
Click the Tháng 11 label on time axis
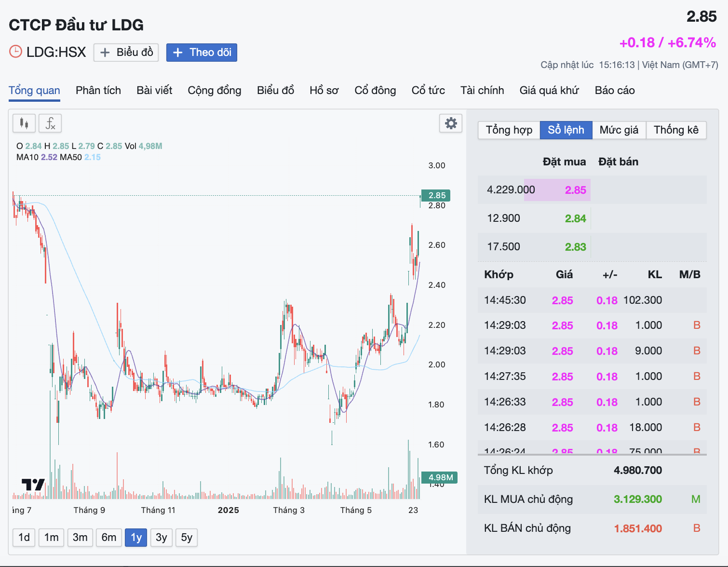[158, 510]
